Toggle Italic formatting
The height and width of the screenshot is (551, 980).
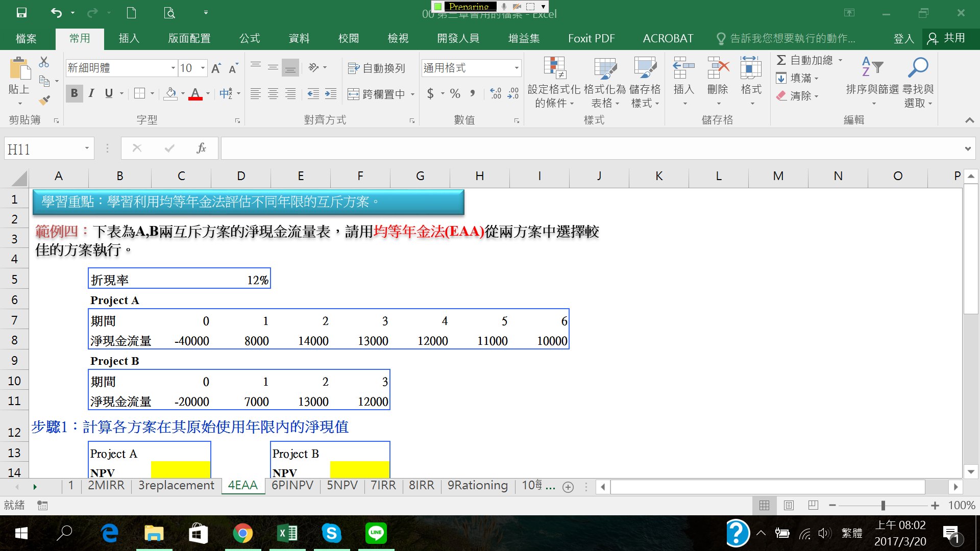91,93
